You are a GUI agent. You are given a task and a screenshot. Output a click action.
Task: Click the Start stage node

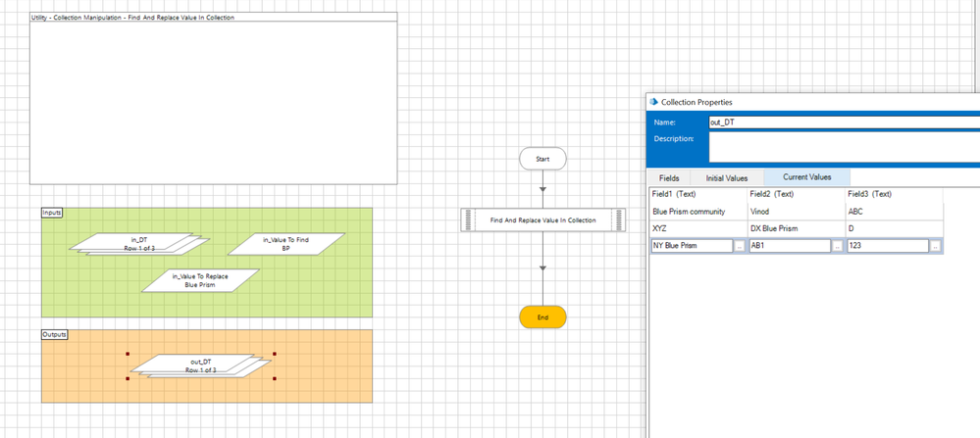[x=542, y=159]
